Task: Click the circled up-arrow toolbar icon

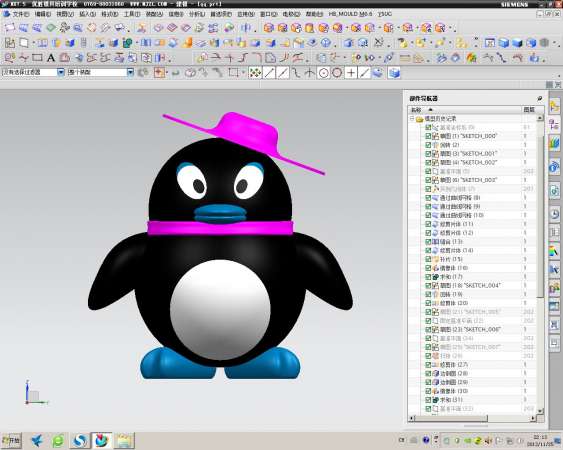Action: click(x=326, y=43)
